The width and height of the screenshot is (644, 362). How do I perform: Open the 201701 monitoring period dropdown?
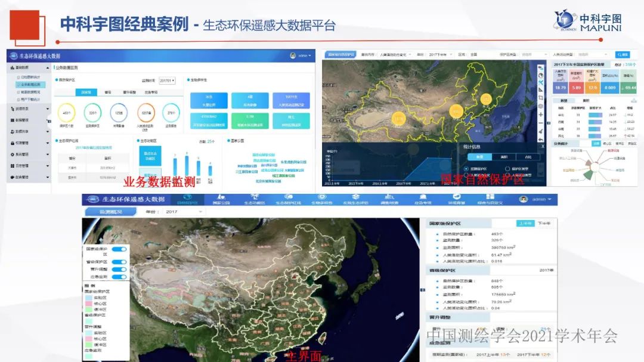167,81
